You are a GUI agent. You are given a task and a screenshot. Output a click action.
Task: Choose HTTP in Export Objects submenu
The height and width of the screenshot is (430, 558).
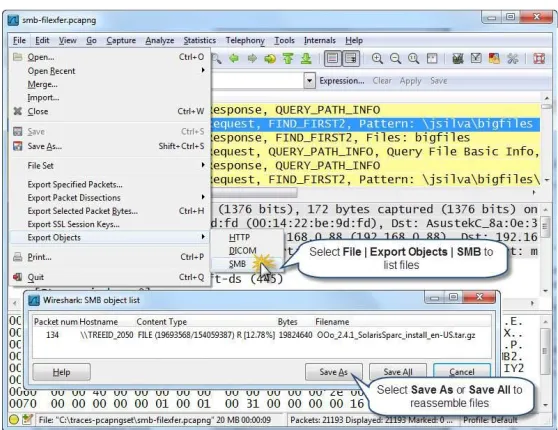(x=247, y=237)
